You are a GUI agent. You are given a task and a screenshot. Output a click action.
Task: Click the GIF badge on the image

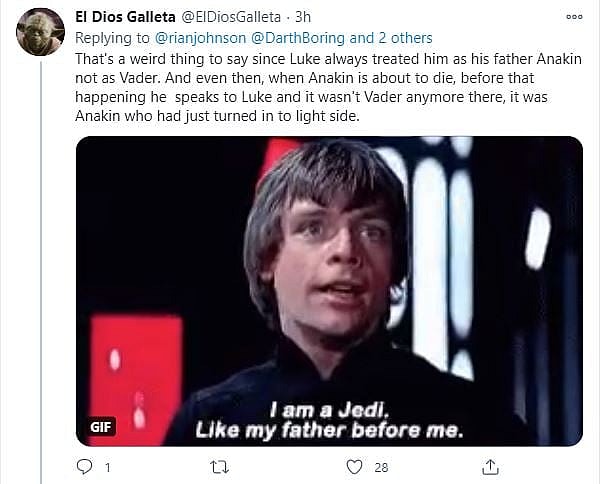101,426
